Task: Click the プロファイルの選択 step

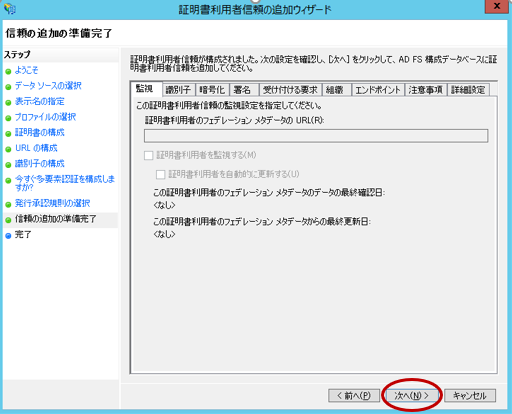Action: click(x=45, y=117)
